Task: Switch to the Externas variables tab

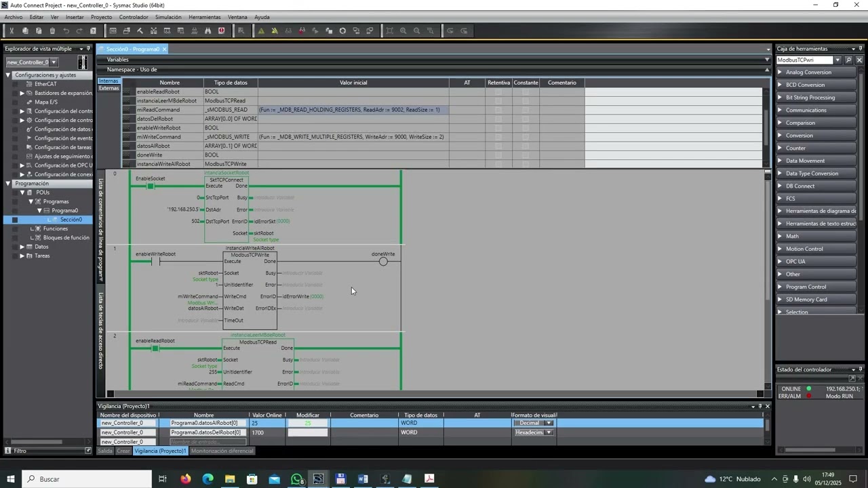Action: (108, 88)
